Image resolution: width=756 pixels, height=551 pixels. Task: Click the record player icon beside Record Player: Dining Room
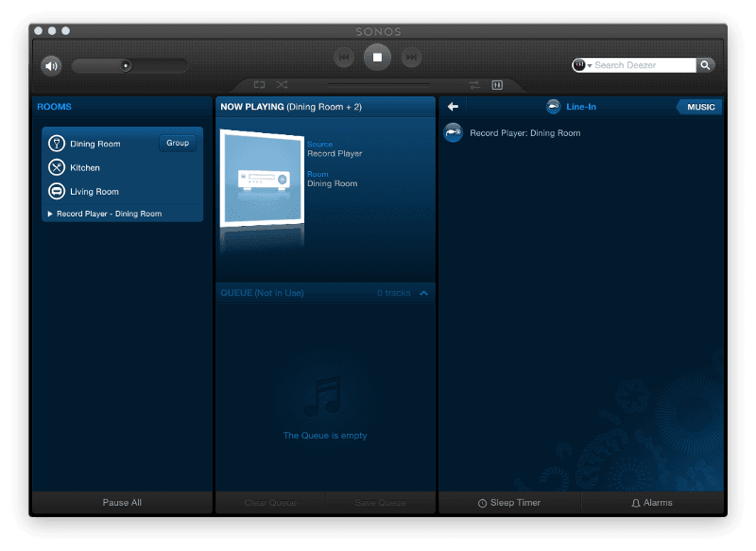[453, 133]
